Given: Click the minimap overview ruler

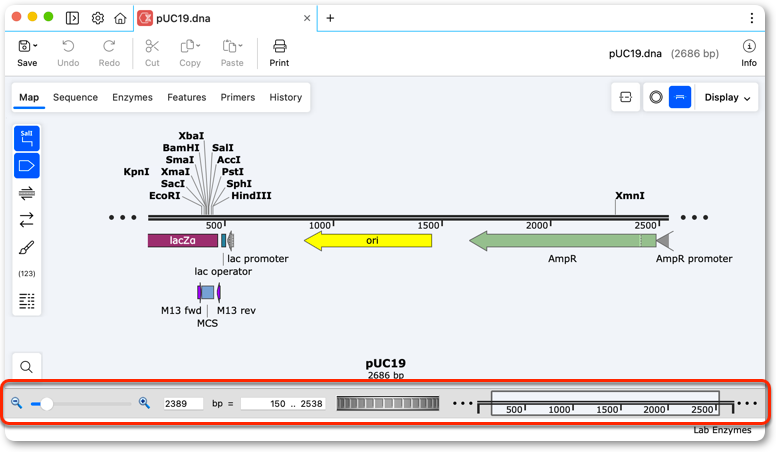Looking at the screenshot, I should click(605, 403).
